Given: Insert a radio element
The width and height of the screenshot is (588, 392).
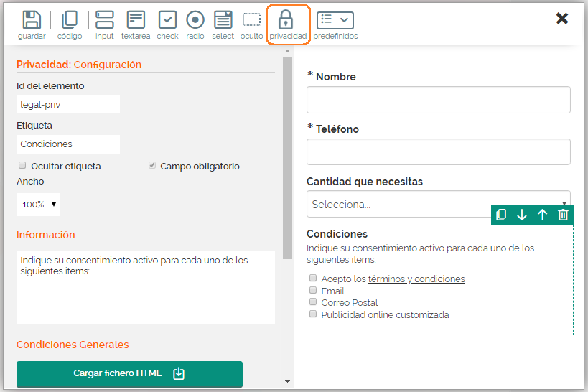Looking at the screenshot, I should (x=195, y=20).
